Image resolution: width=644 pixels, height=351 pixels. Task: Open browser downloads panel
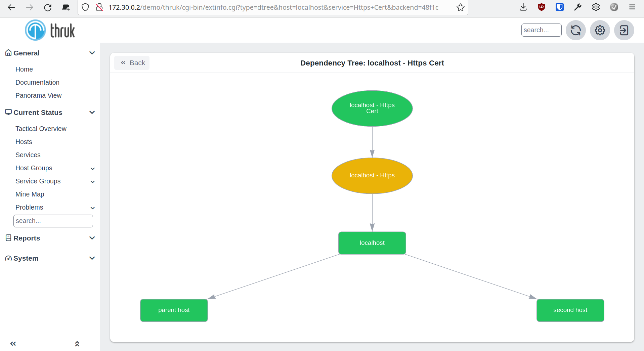pos(523,7)
